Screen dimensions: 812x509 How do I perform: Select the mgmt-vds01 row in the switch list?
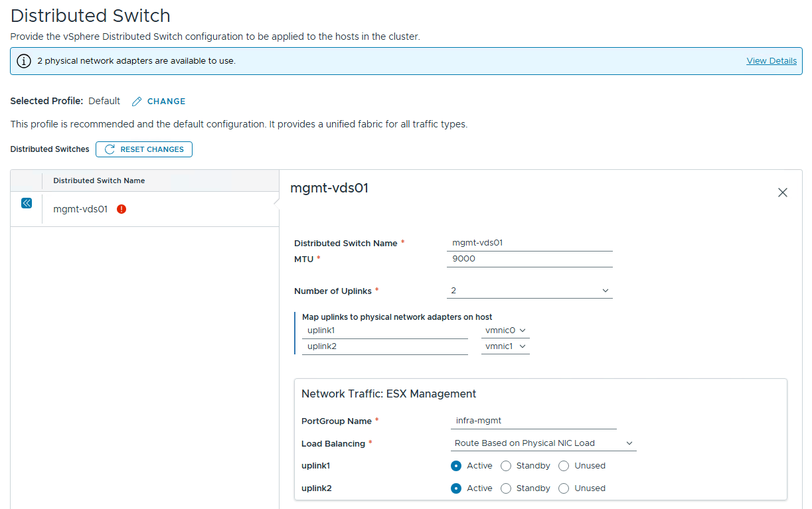pyautogui.click(x=80, y=209)
